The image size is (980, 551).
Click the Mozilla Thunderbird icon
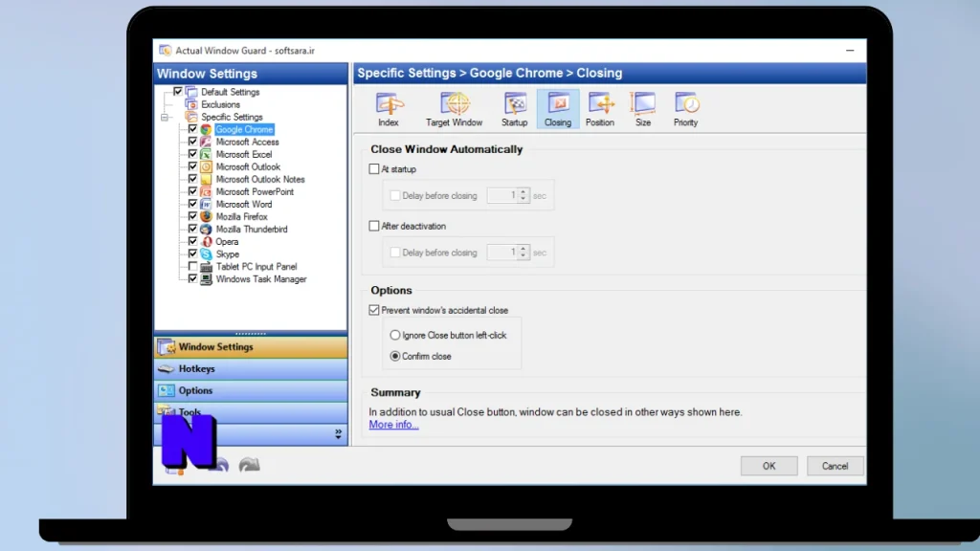click(206, 230)
